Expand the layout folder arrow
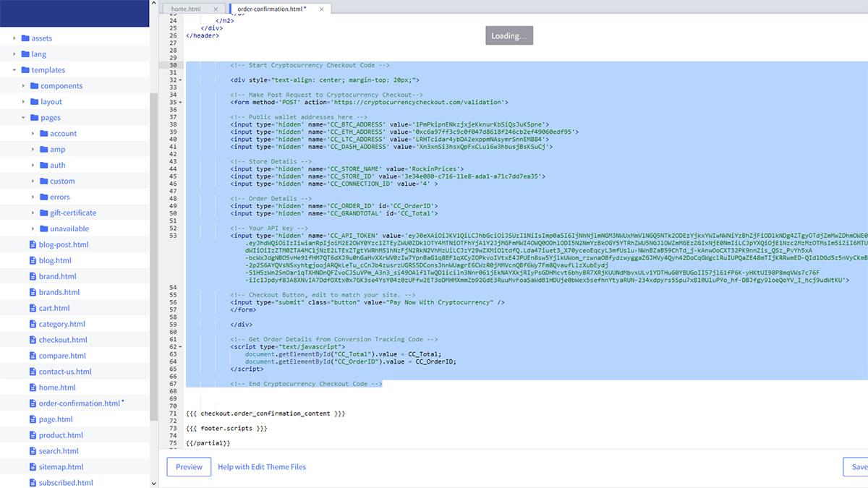 click(x=24, y=102)
